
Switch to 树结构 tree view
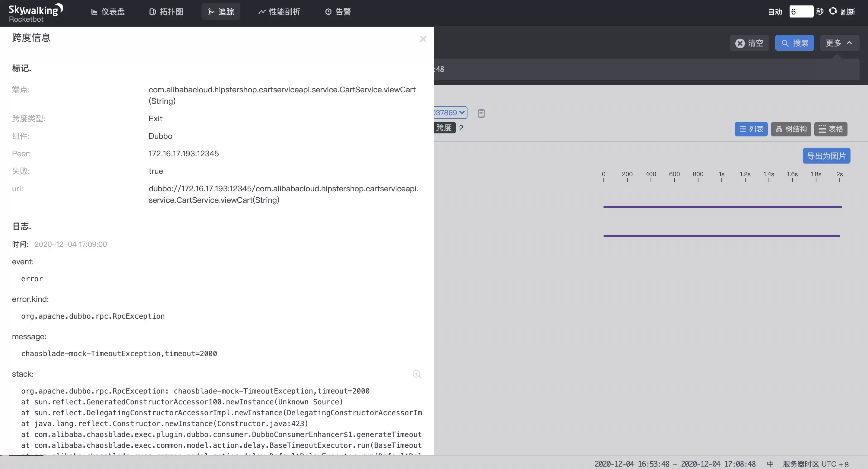click(791, 129)
